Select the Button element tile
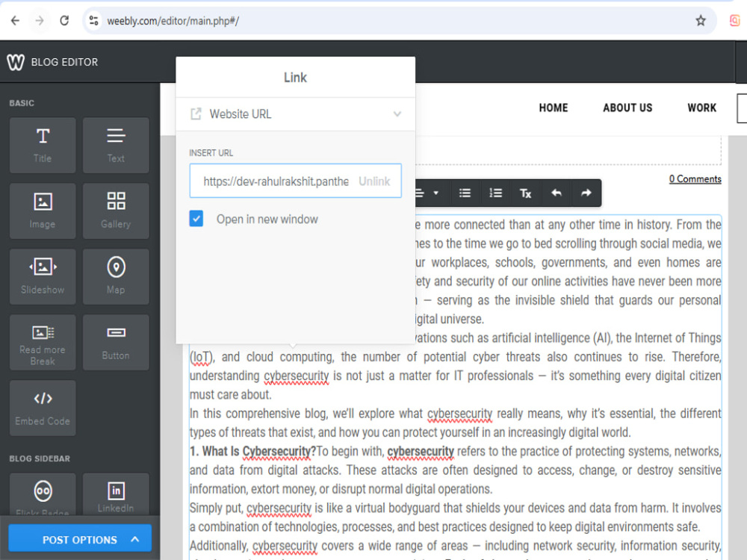Viewport: 747px width, 560px height. [x=116, y=343]
